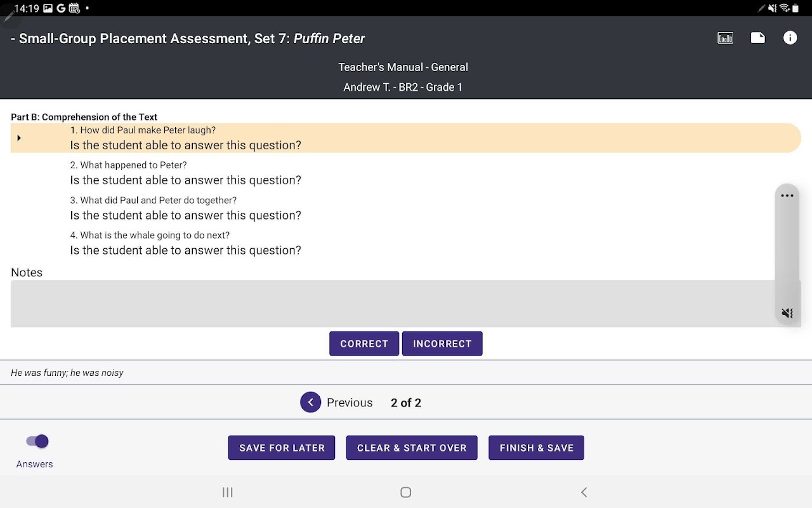This screenshot has width=812, height=508.
Task: Select question 4 about the whale
Action: click(185, 243)
